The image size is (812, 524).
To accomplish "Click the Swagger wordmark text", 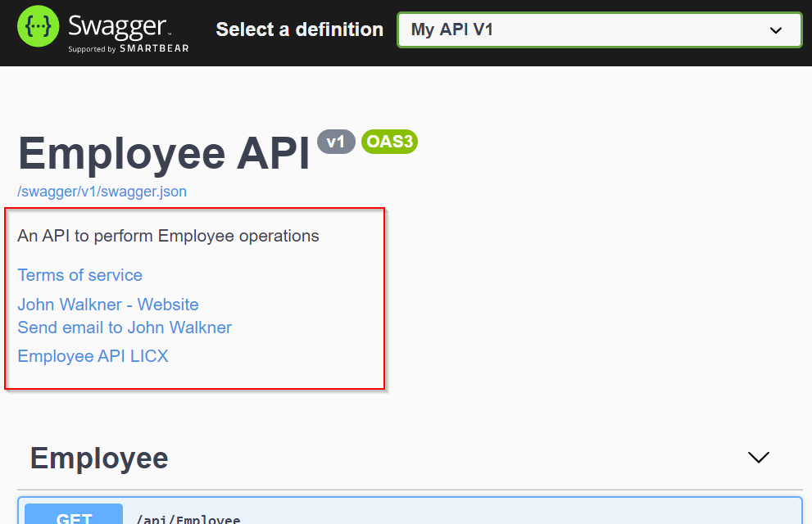I will click(x=119, y=26).
